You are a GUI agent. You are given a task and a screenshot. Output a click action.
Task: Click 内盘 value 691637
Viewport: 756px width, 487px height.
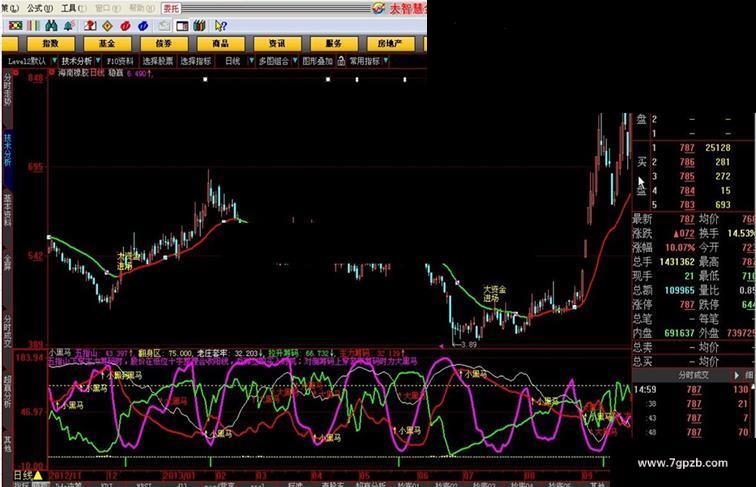pyautogui.click(x=679, y=333)
